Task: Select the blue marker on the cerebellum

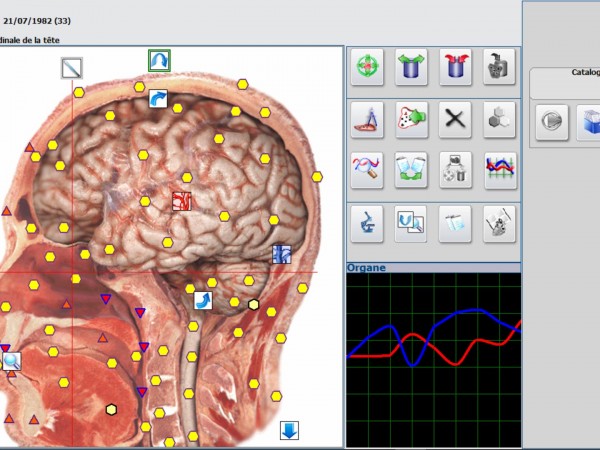Action: [x=281, y=254]
